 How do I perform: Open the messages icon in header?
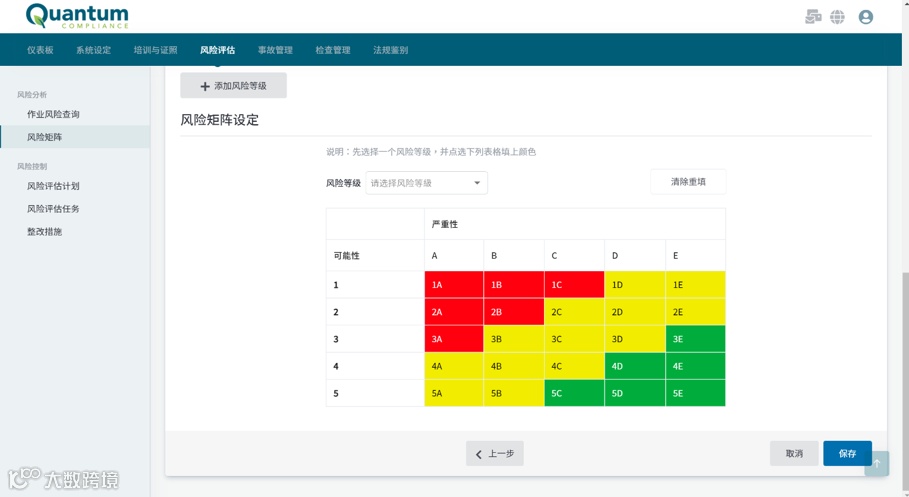813,17
